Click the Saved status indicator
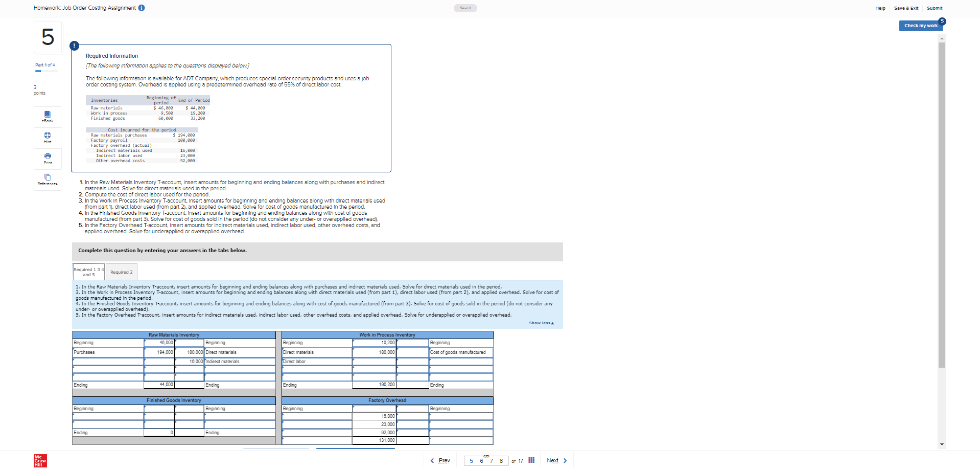 coord(465,8)
